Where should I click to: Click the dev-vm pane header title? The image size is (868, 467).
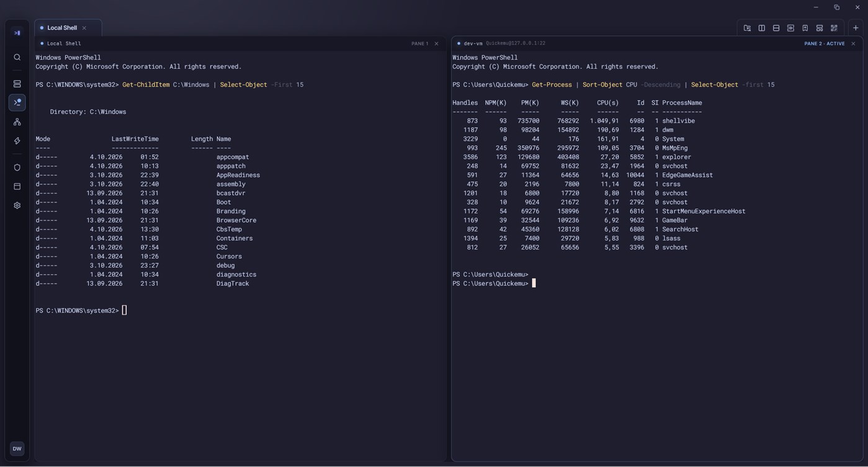click(473, 43)
